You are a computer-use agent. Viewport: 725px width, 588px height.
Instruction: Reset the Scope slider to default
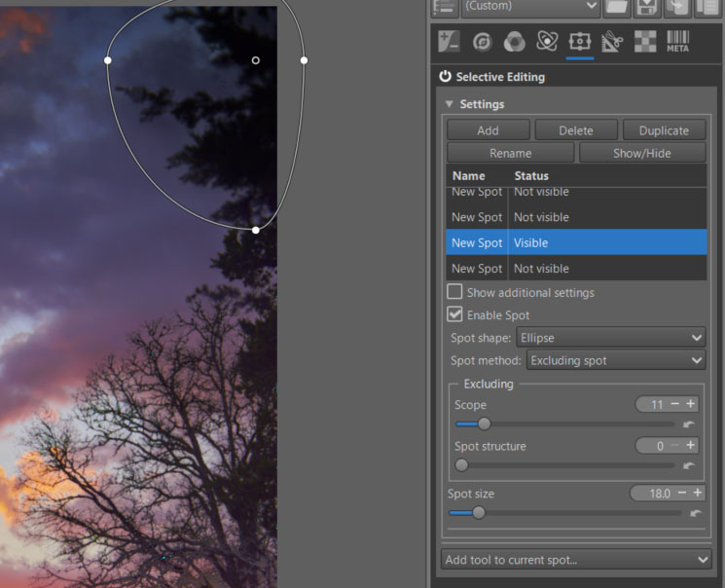click(x=690, y=424)
